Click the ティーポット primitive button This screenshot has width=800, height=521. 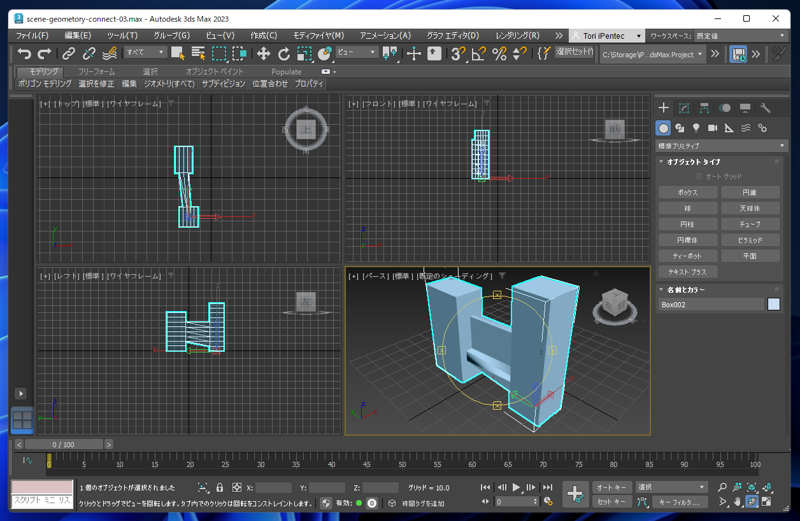click(x=688, y=256)
